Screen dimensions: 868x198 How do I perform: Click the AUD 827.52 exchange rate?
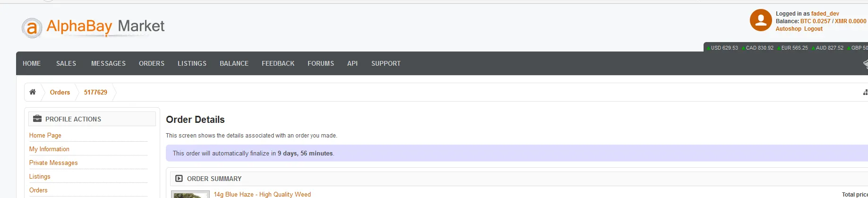[x=827, y=48]
